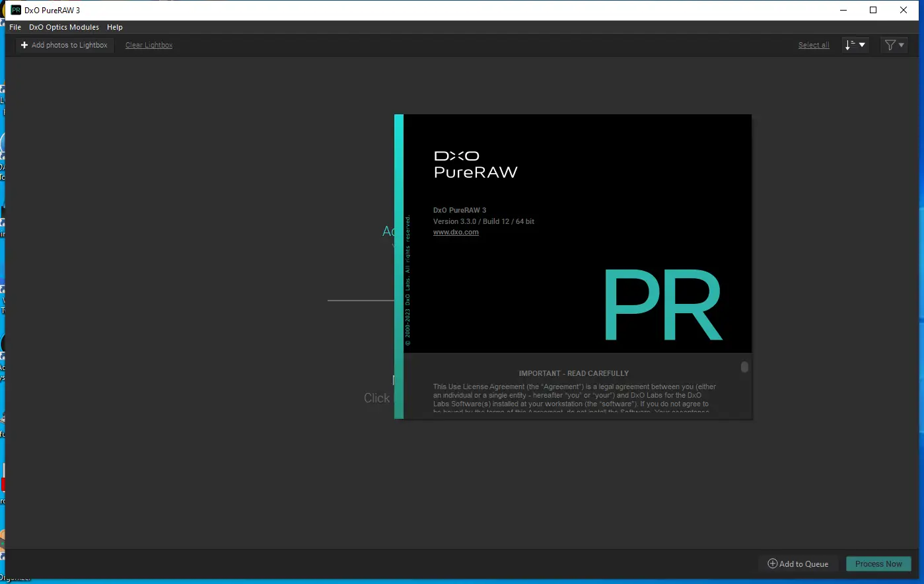Click the PR app icon in the title bar
924x584 pixels.
(16, 10)
